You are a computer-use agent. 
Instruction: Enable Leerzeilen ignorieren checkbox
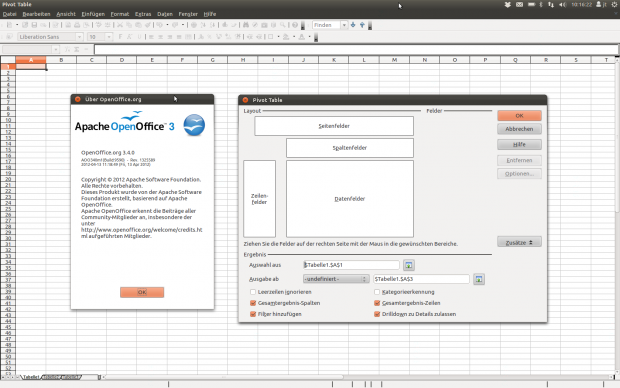[253, 292]
